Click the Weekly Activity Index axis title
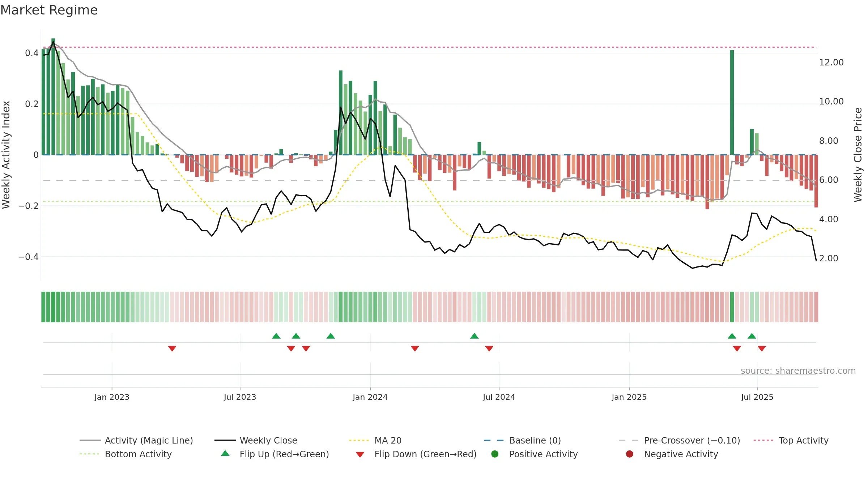868x488 pixels. point(6,155)
